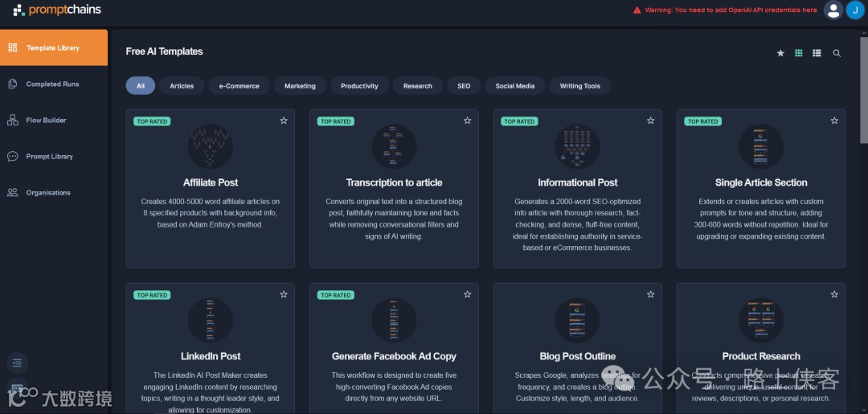Image resolution: width=868 pixels, height=414 pixels.
Task: Open the Informational Post flow thumbnail
Action: 577,146
